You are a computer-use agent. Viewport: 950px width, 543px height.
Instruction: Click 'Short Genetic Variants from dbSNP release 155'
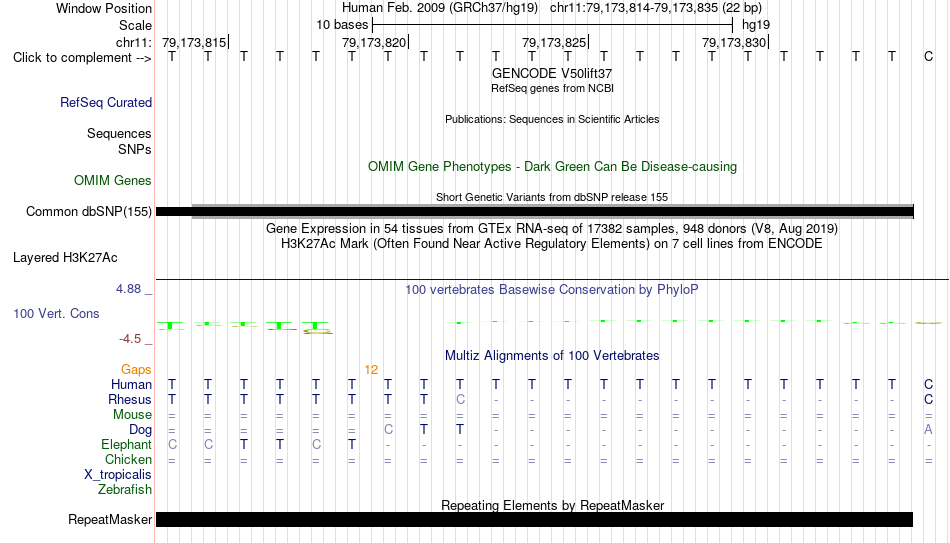coord(552,197)
